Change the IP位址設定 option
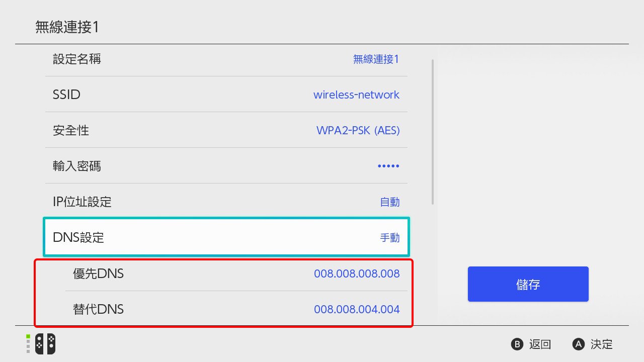The image size is (644, 362). (x=82, y=202)
